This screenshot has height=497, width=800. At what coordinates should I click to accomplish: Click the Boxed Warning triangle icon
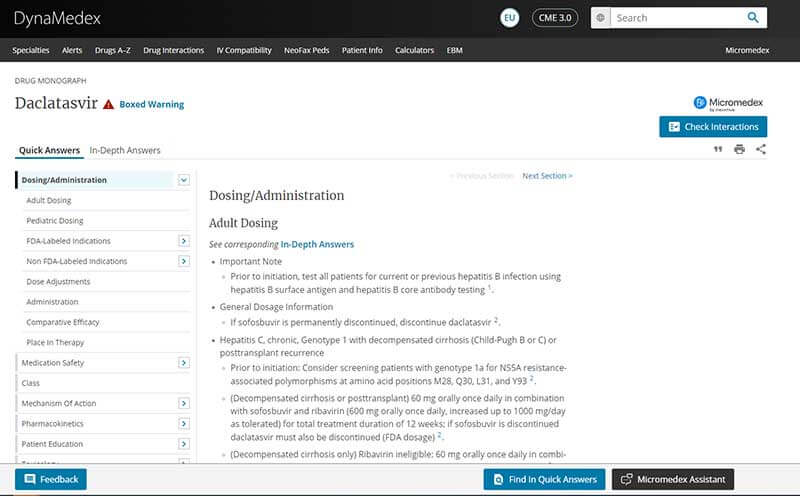pos(108,104)
